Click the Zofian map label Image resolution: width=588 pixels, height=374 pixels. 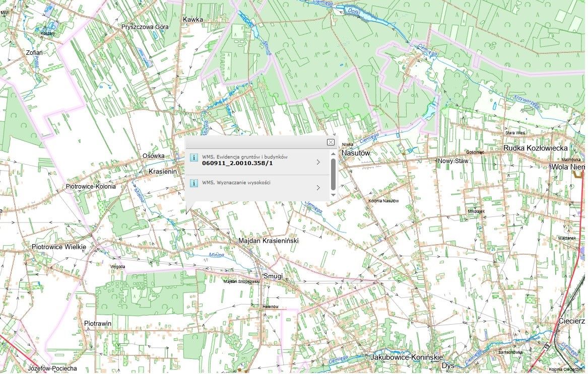click(x=34, y=53)
